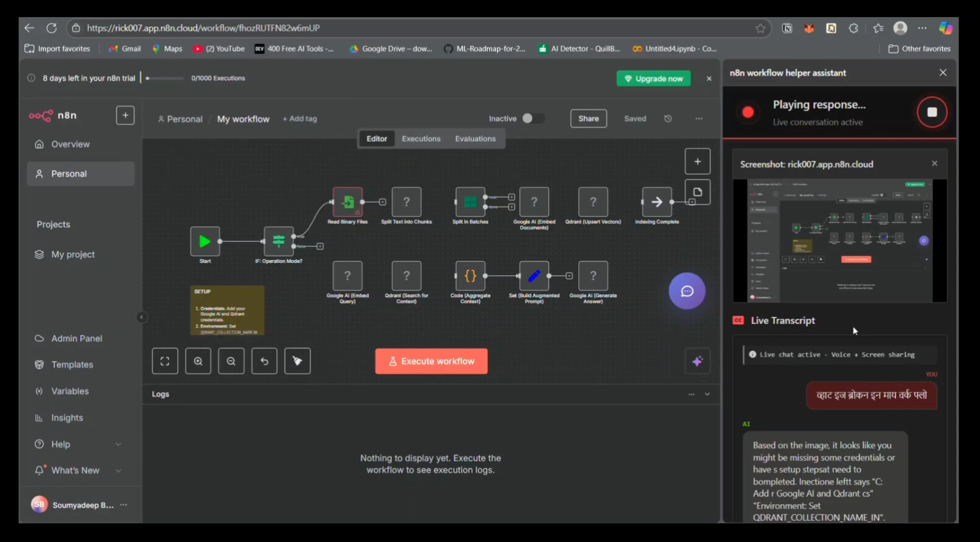
Task: Switch to the Evaluations tab
Action: (x=475, y=139)
